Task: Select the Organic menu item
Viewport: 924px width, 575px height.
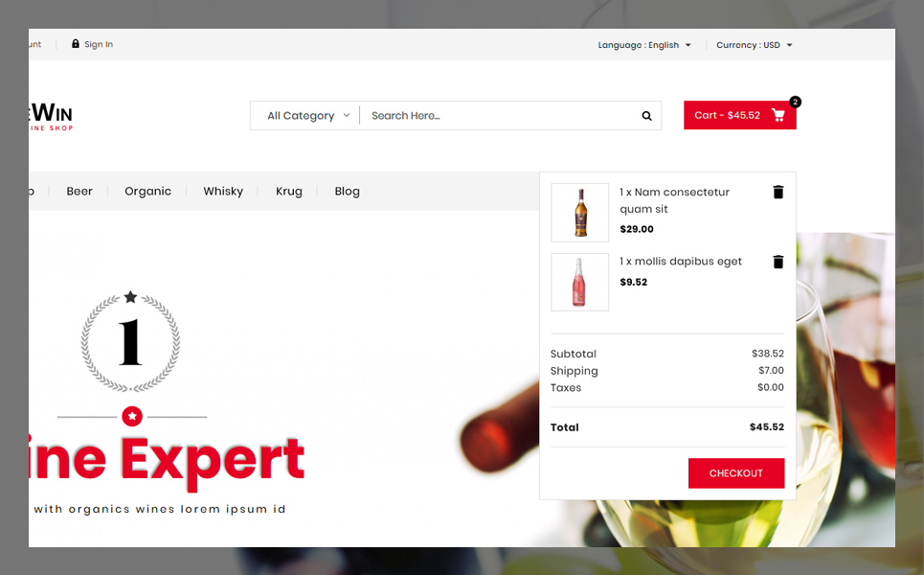Action: [147, 191]
